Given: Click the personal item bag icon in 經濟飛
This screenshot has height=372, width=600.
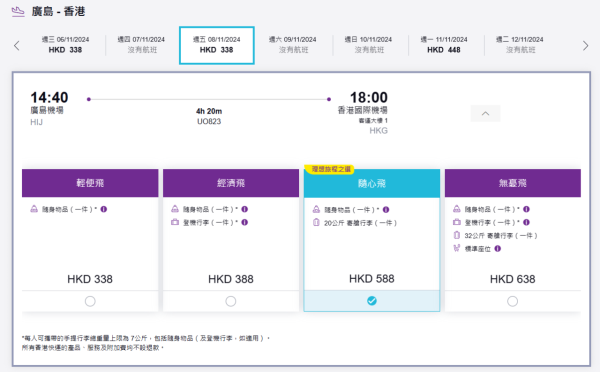Looking at the screenshot, I should tap(175, 209).
